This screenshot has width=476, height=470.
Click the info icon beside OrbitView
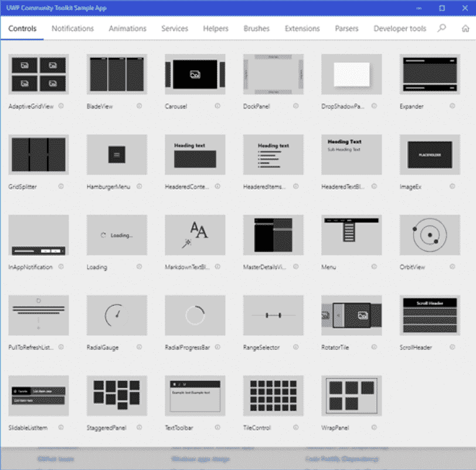tap(453, 267)
